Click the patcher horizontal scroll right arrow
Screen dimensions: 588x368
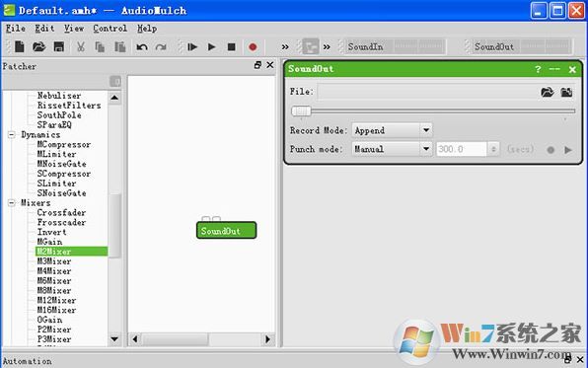[x=267, y=339]
